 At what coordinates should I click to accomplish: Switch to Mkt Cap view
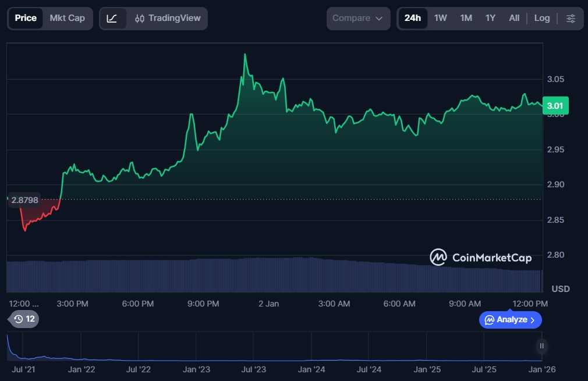(67, 18)
